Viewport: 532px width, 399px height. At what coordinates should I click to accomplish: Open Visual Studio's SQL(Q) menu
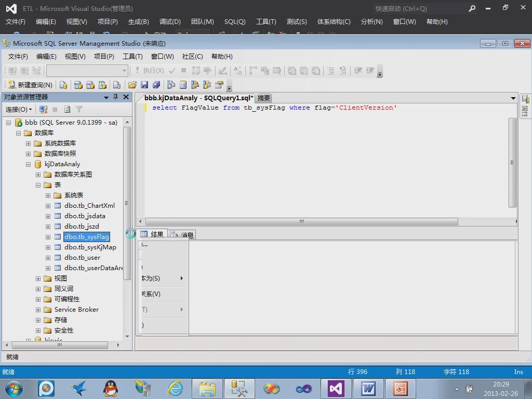point(235,22)
